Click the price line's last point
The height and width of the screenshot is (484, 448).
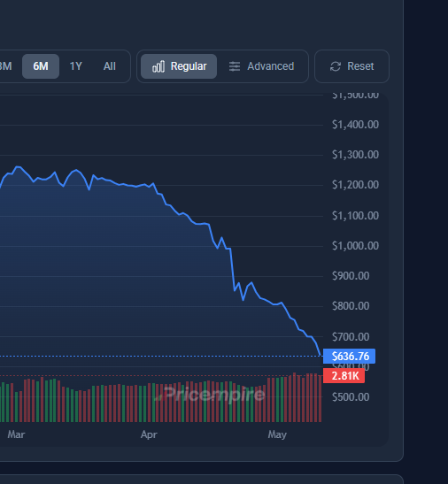click(x=321, y=356)
